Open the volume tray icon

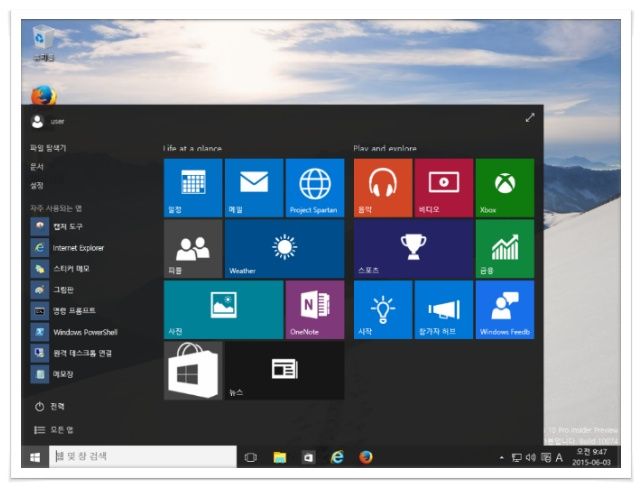531,457
